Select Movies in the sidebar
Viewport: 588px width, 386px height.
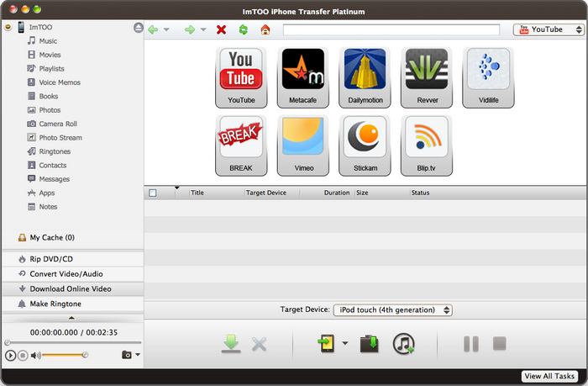[50, 55]
